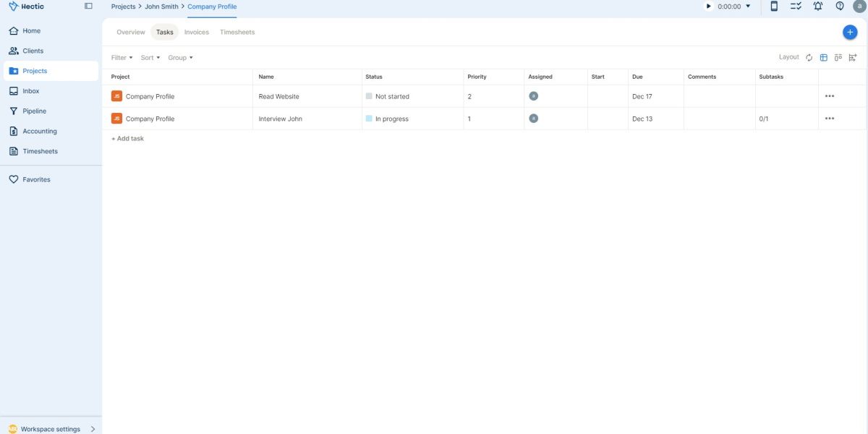Click the blue plus add button
This screenshot has width=868, height=434.
pyautogui.click(x=850, y=33)
